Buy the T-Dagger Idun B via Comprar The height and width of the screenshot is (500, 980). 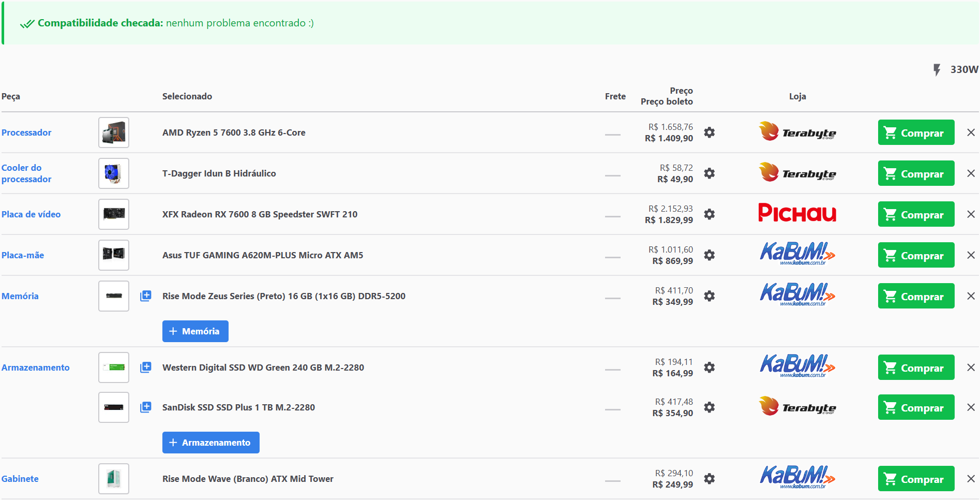point(916,173)
